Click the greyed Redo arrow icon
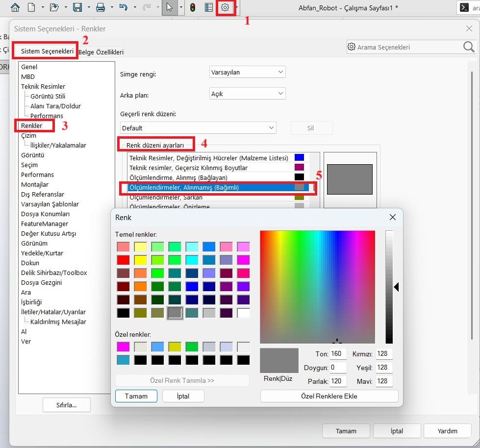This screenshot has height=448, width=480. click(x=147, y=7)
